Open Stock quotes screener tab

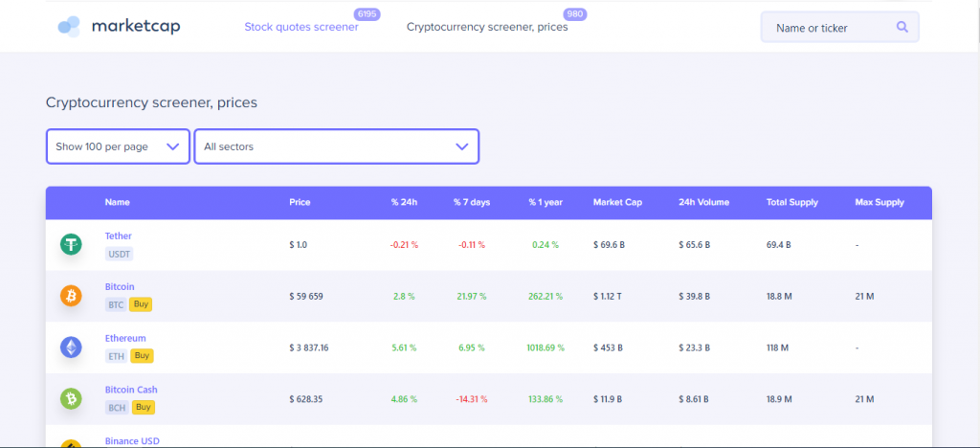[301, 28]
